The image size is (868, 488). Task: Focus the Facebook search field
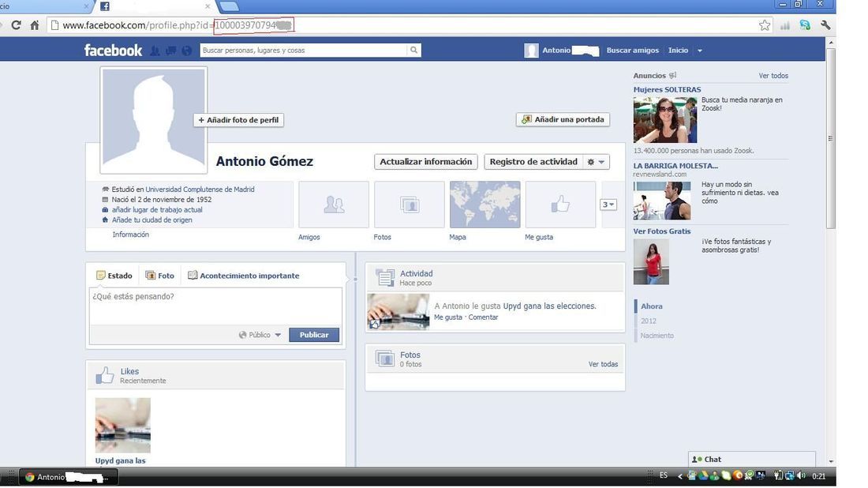coord(303,50)
